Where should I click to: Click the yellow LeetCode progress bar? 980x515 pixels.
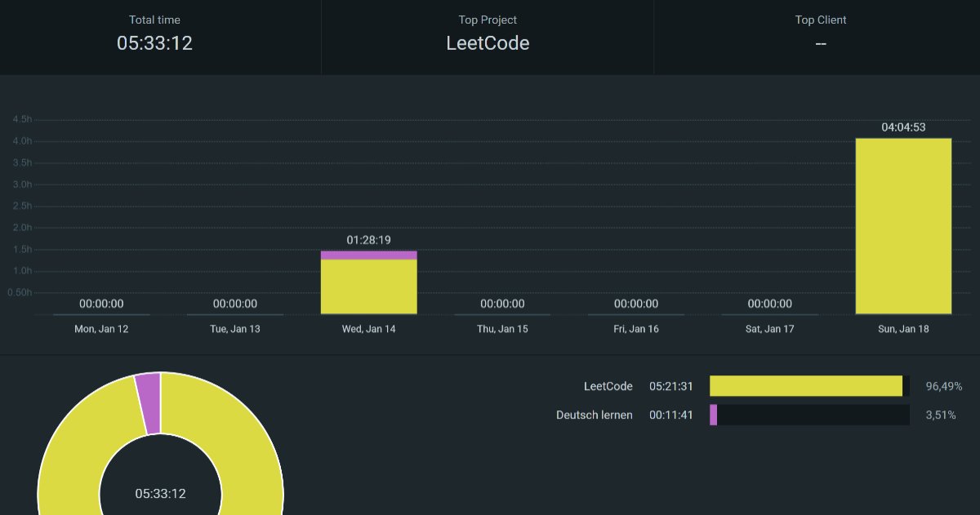805,386
